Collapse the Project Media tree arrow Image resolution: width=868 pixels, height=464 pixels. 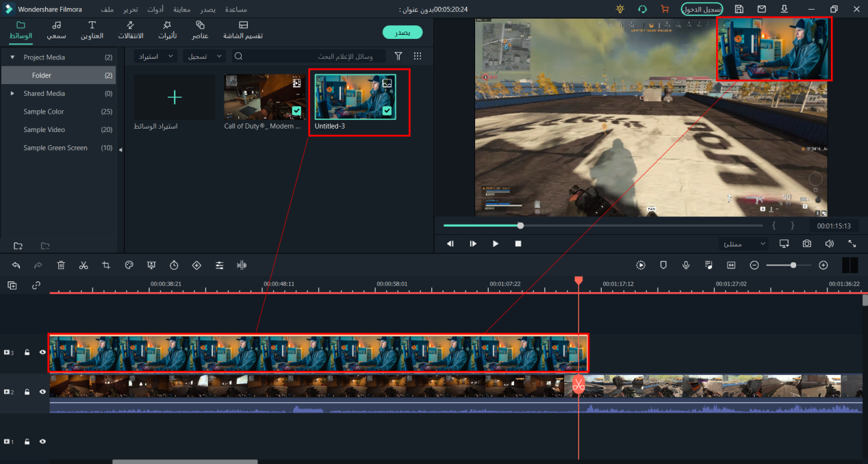[x=12, y=57]
